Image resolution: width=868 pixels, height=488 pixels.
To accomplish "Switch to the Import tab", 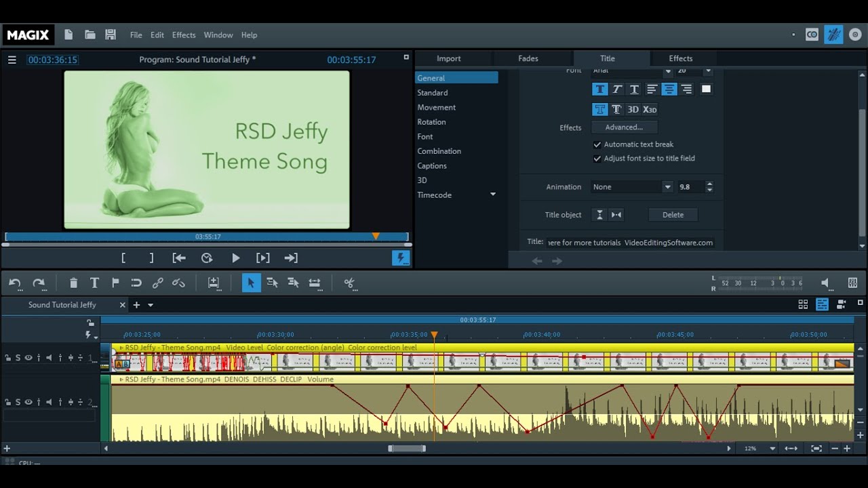I will (x=449, y=58).
